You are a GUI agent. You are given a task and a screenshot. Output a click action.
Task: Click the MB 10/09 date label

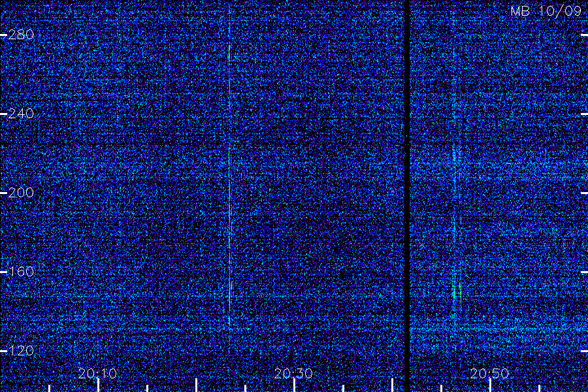546,11
